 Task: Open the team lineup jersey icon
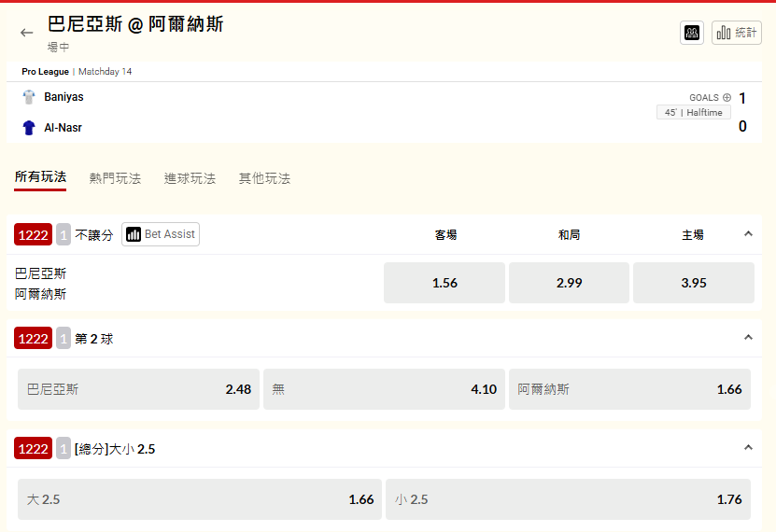692,33
